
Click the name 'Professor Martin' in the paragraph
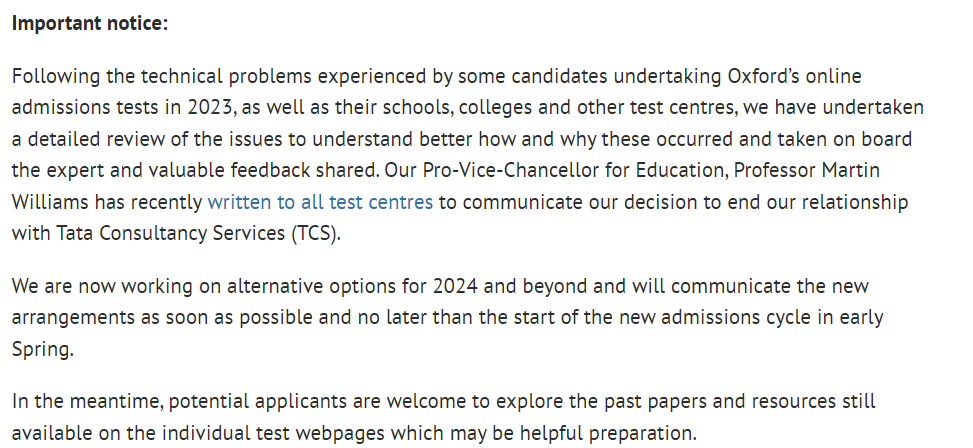[807, 170]
